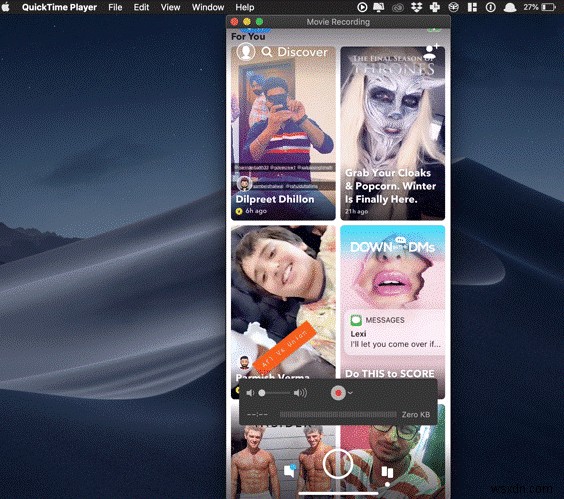Click the high volume speaker icon
Screen dimensions: 564x499
pyautogui.click(x=300, y=393)
